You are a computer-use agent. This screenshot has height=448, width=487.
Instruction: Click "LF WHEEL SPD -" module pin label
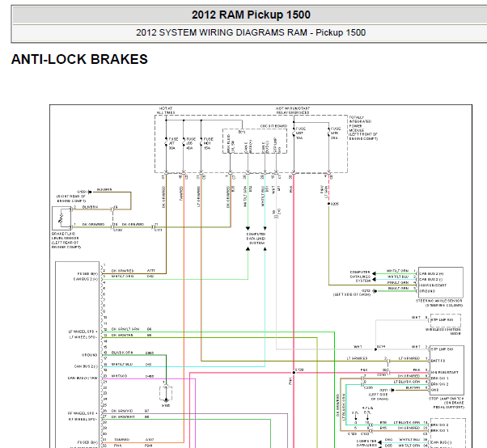click(83, 337)
